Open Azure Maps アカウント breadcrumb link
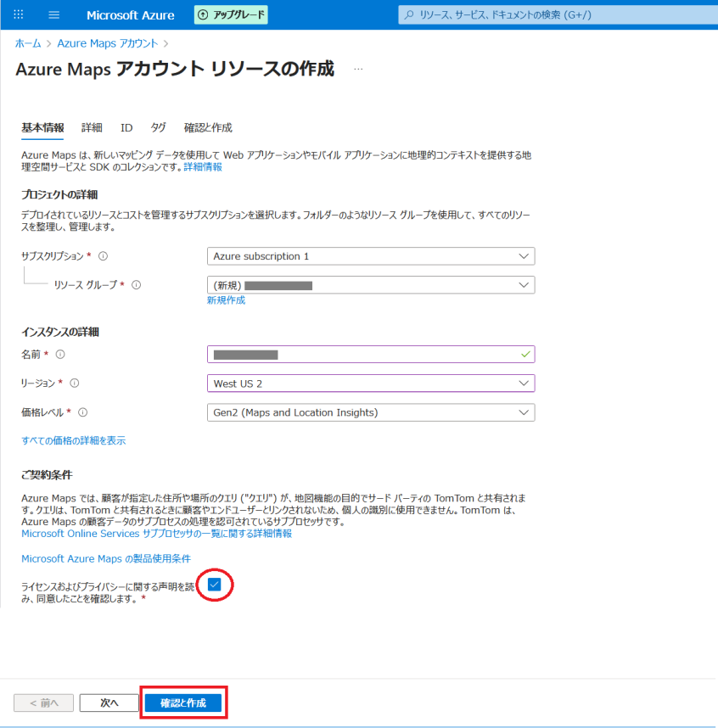This screenshot has width=718, height=728. click(108, 43)
